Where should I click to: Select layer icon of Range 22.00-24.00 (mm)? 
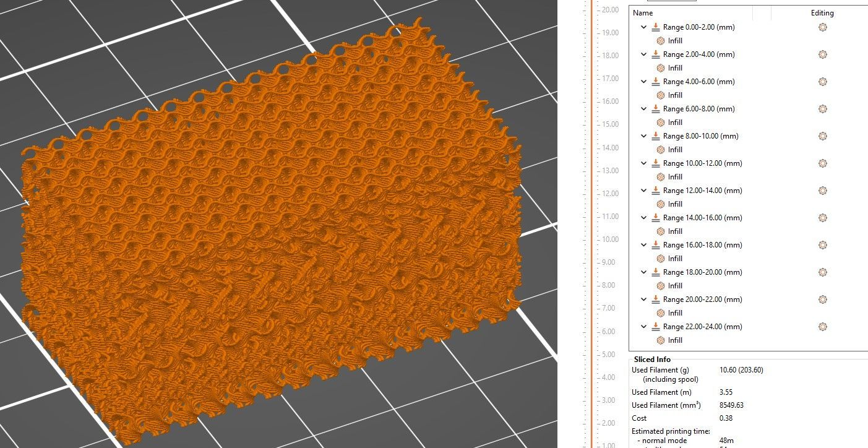coord(656,327)
